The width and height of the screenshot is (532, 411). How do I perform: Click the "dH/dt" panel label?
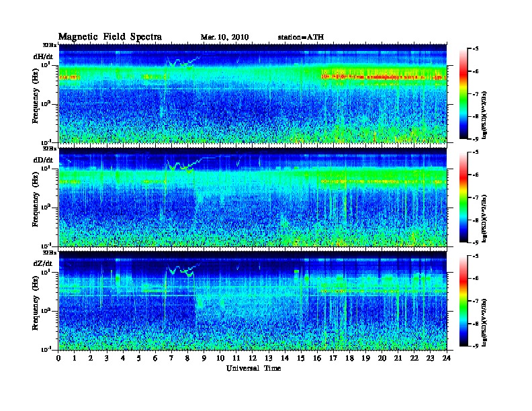click(43, 56)
